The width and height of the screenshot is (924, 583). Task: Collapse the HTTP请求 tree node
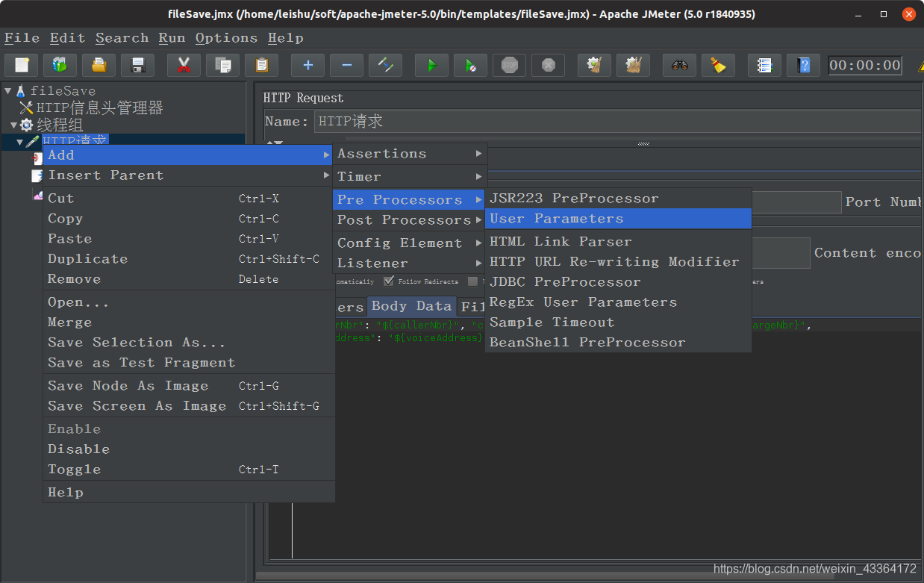tap(20, 142)
